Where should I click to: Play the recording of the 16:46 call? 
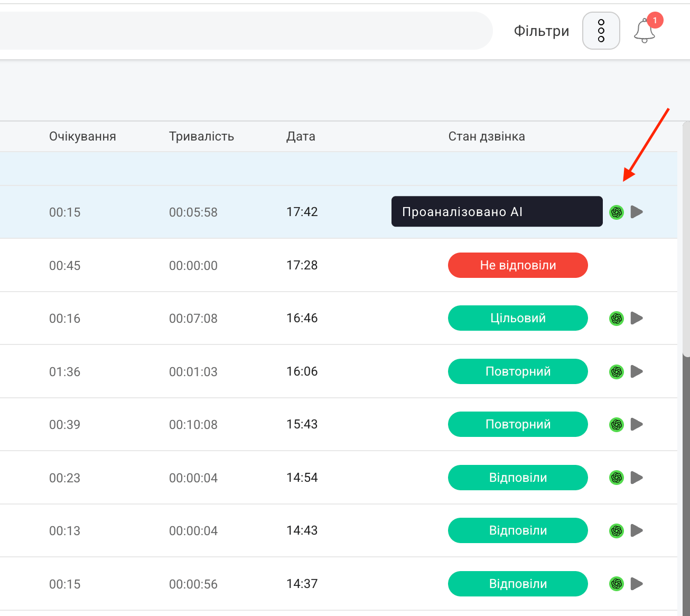coord(637,318)
